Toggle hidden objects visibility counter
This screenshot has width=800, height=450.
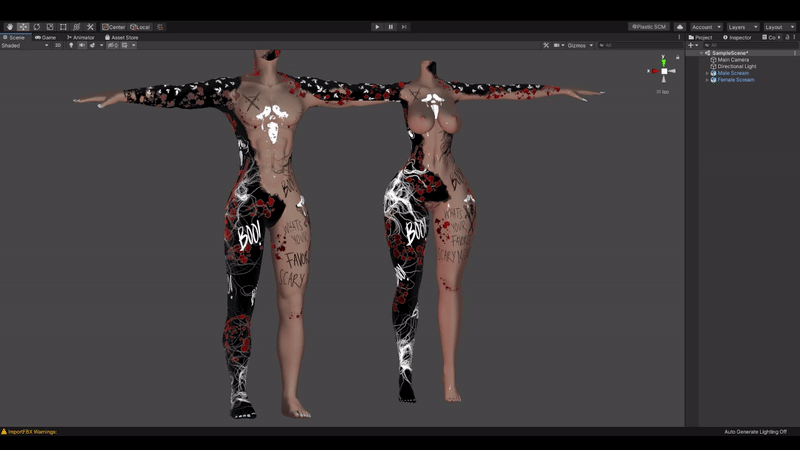(x=113, y=45)
